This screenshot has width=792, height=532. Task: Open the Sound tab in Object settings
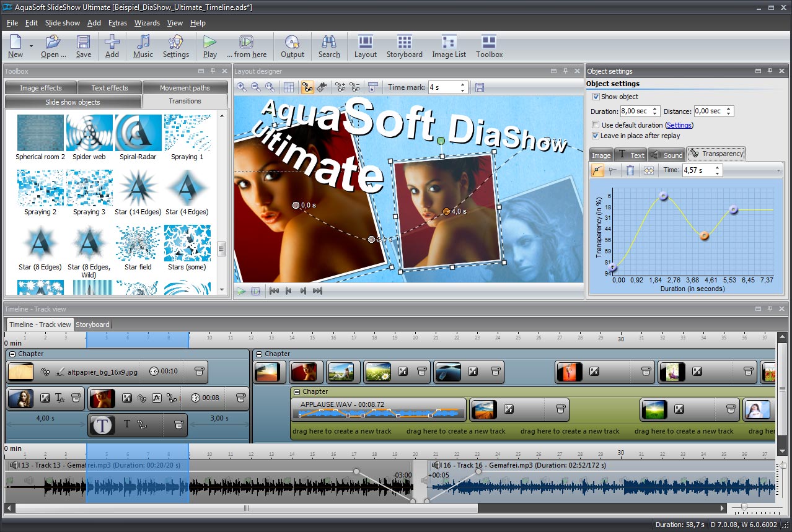coord(667,155)
